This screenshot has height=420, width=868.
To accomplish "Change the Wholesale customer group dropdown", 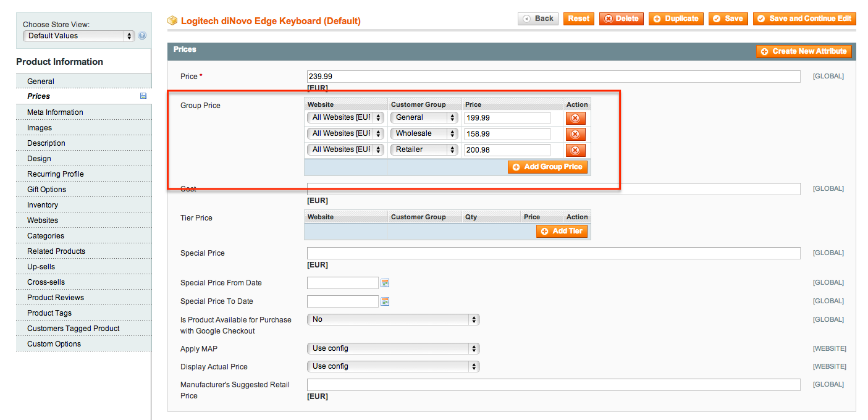I will pos(424,133).
